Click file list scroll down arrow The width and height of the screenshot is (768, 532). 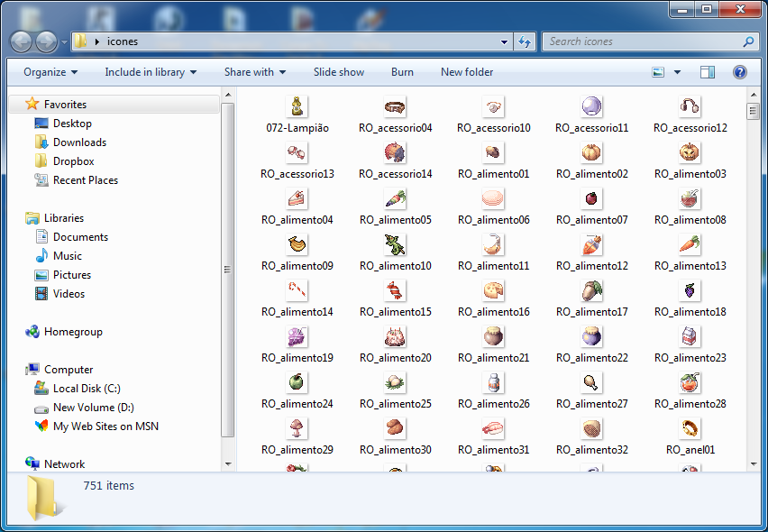pyautogui.click(x=754, y=463)
